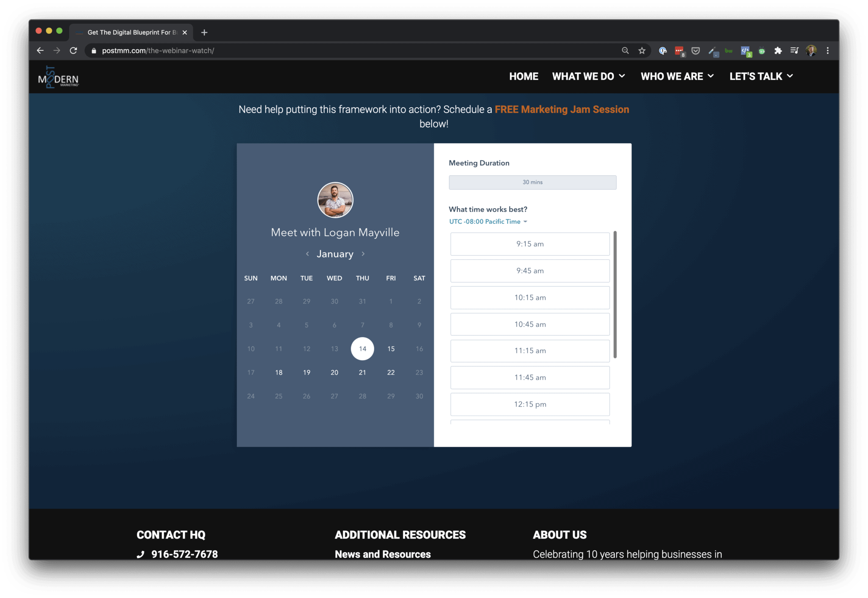868x598 pixels.
Task: Expand the WHO WE ARE menu
Action: pyautogui.click(x=677, y=76)
